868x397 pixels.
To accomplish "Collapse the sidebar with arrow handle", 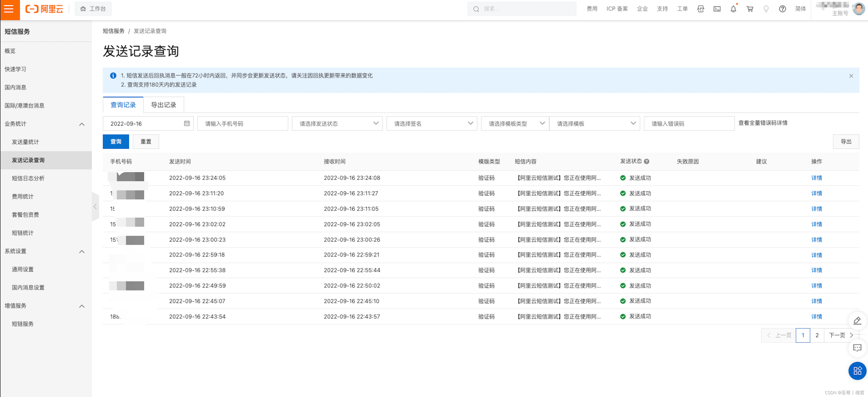I will tap(95, 207).
